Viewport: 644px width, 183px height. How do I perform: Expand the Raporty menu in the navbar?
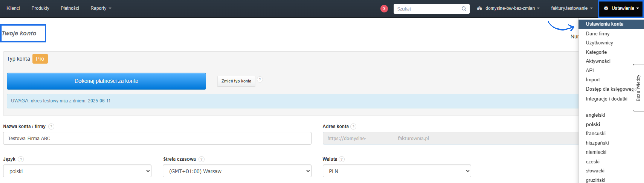tap(101, 8)
